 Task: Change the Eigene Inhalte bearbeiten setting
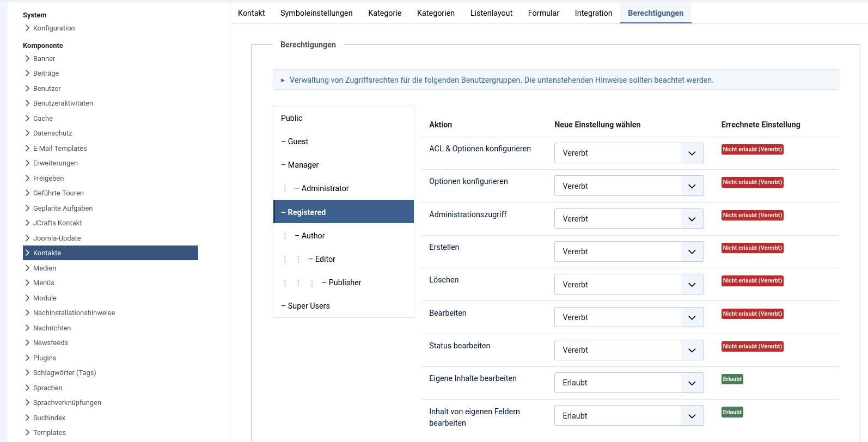click(628, 383)
